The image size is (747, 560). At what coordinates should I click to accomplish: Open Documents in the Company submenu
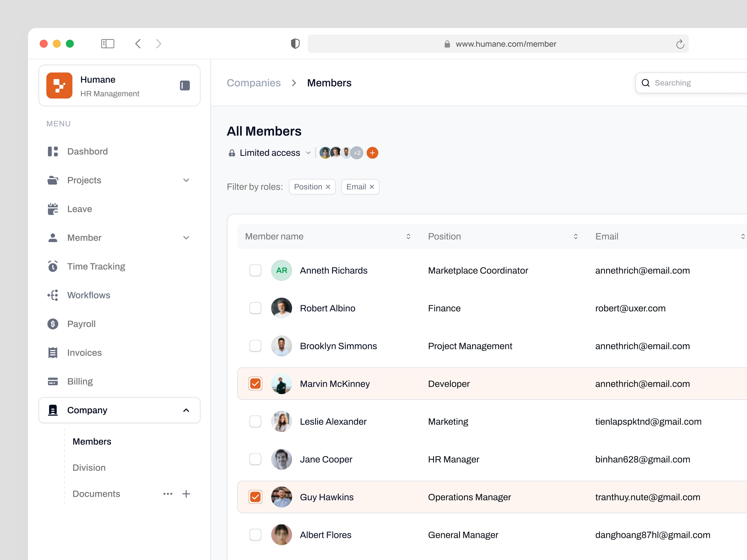click(x=96, y=494)
